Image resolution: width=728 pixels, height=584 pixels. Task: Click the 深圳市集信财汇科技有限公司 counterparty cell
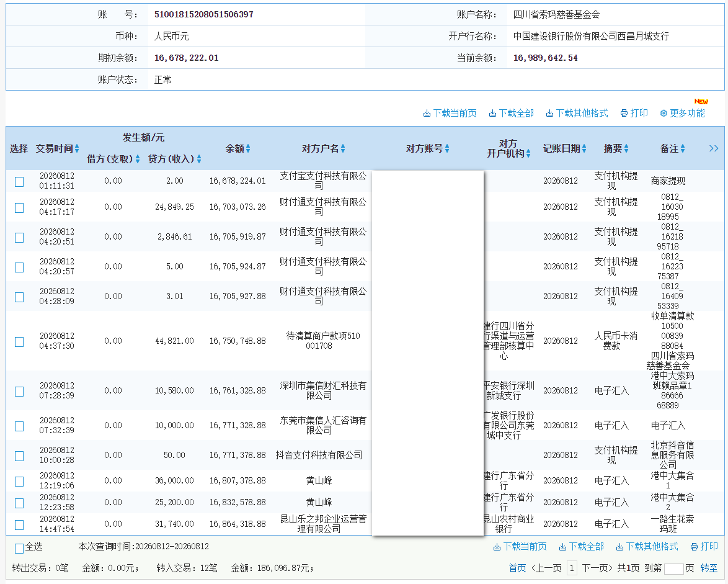[x=322, y=391]
